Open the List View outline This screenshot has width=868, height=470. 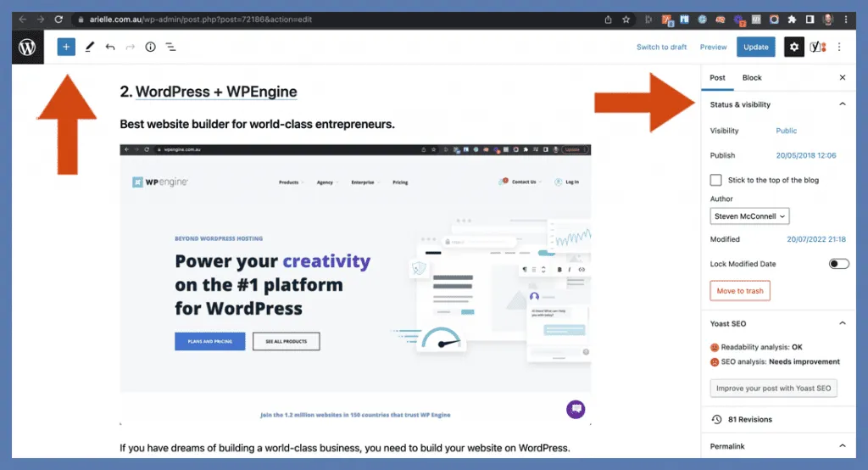[x=171, y=48]
